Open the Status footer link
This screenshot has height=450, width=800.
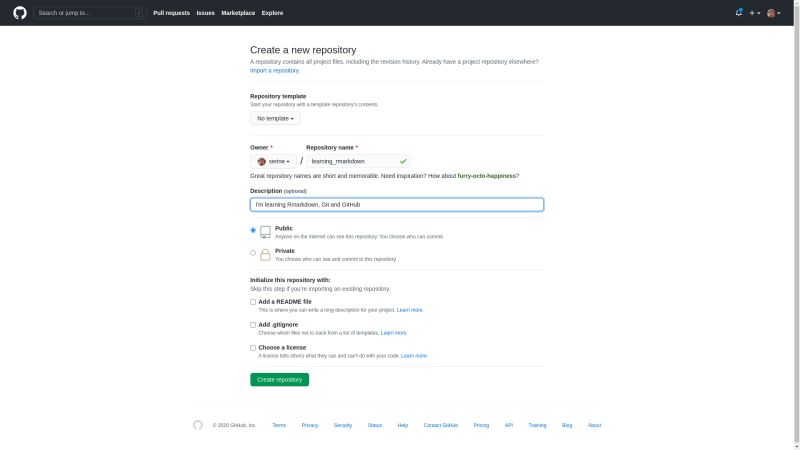click(x=374, y=426)
